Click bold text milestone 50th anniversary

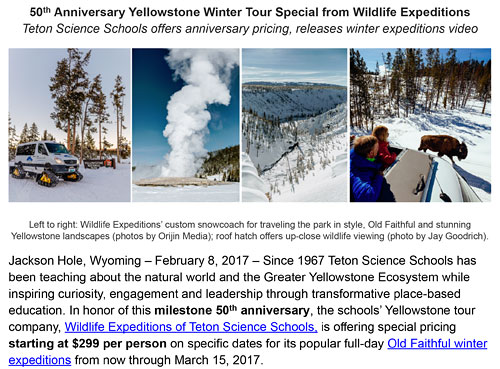232,310
